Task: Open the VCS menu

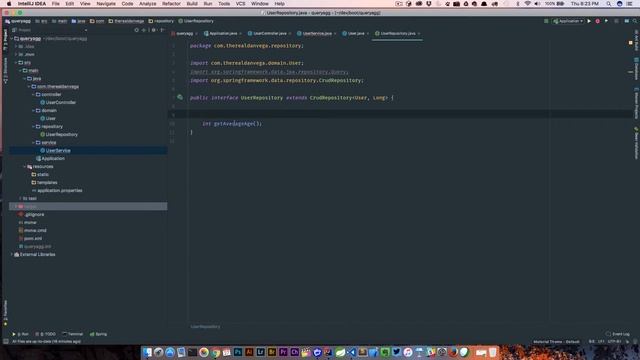Action: 240,4
